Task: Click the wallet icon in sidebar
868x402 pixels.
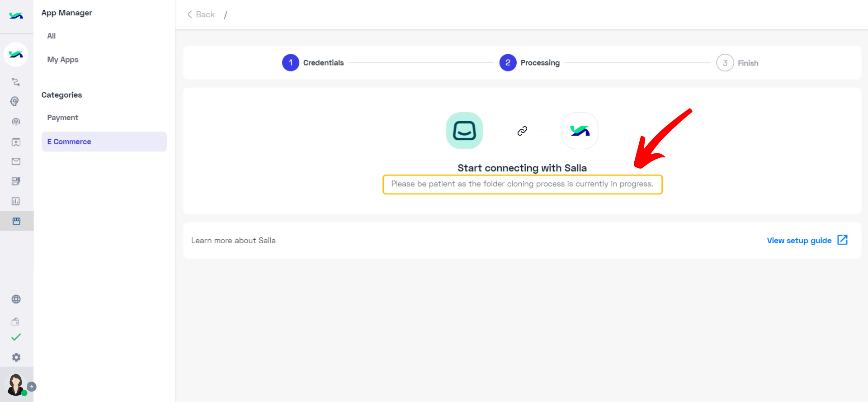Action: 15,322
